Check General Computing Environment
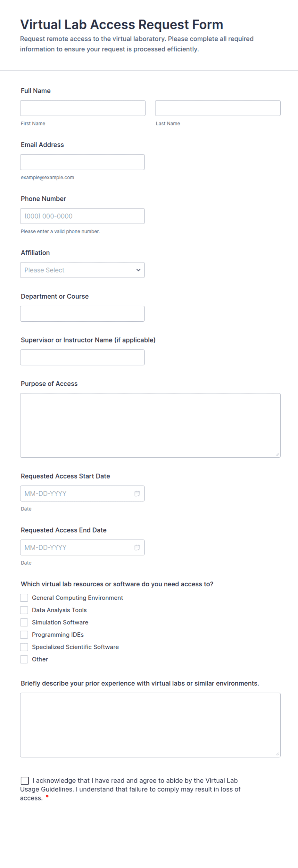This screenshot has width=298, height=868. 24,598
